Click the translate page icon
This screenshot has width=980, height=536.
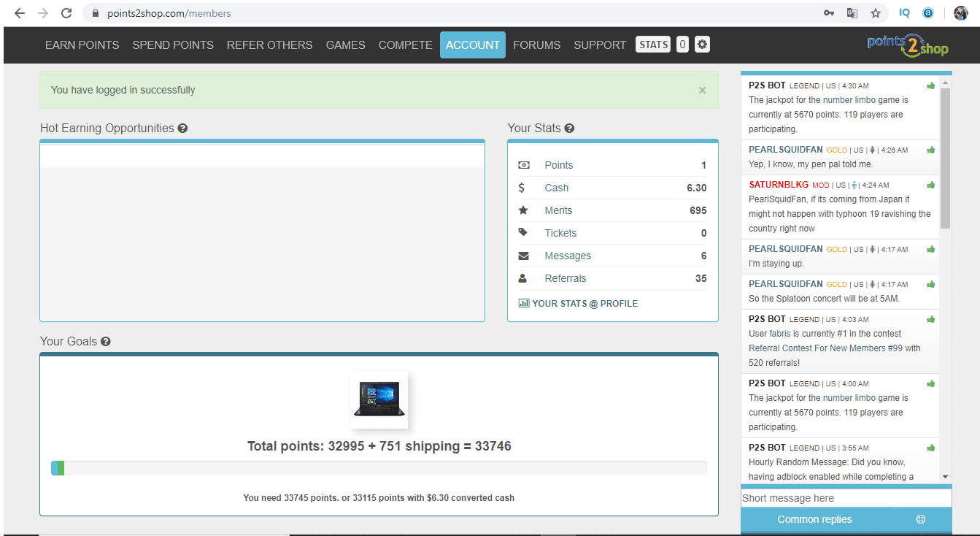[x=852, y=13]
